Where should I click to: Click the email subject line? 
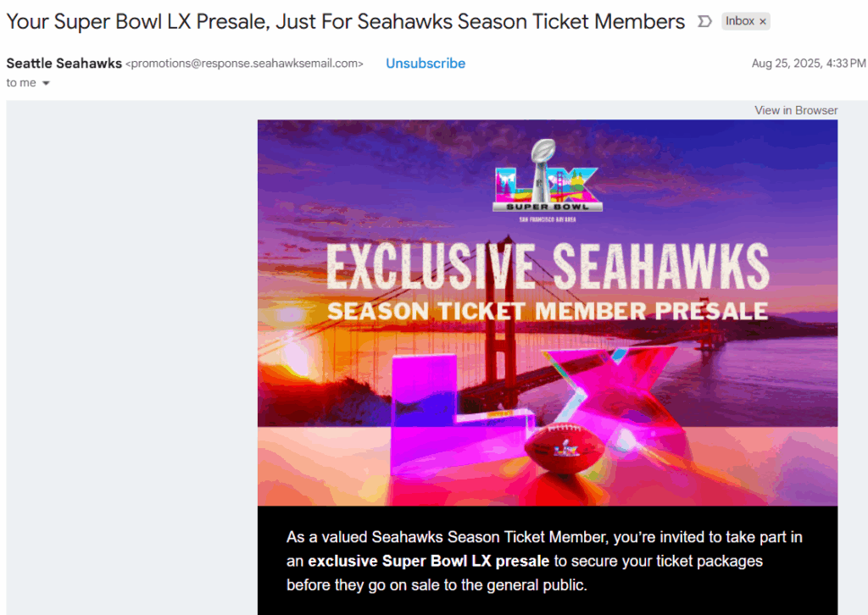(345, 22)
